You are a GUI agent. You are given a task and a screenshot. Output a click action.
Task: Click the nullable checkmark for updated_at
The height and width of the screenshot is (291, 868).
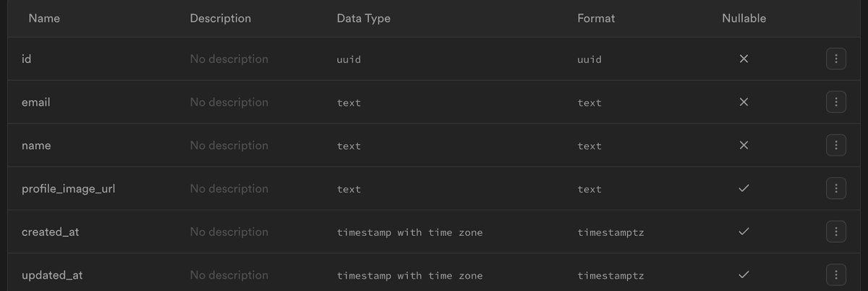coord(744,275)
